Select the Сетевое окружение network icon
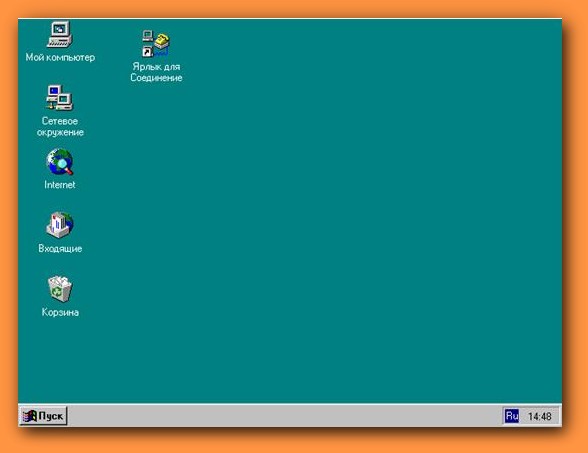 [60, 98]
